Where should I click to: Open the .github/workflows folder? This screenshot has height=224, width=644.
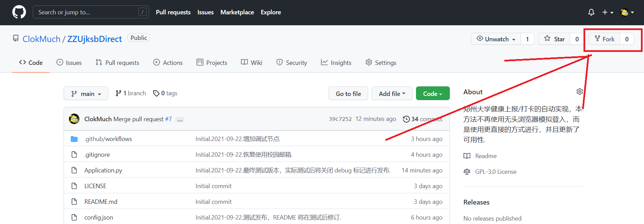coord(108,139)
